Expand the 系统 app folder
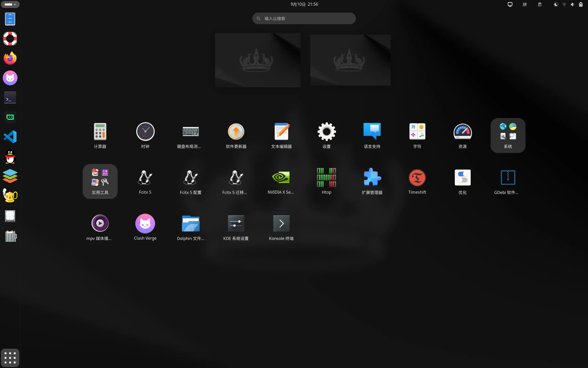This screenshot has width=588, height=368. tap(508, 135)
